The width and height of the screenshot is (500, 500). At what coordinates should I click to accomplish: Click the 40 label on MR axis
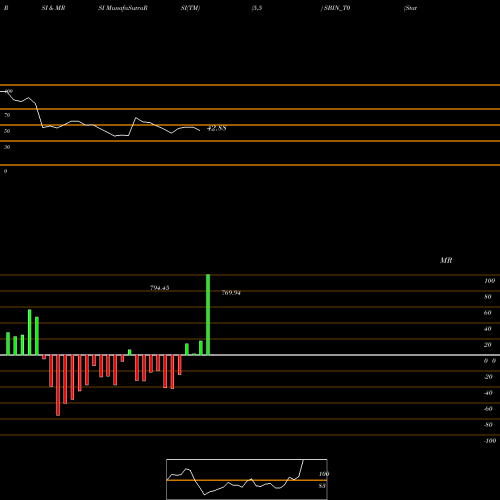tap(488, 329)
